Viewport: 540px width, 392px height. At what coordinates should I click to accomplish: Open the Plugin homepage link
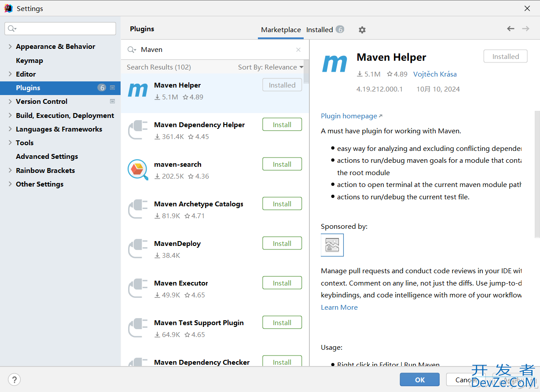tap(352, 116)
